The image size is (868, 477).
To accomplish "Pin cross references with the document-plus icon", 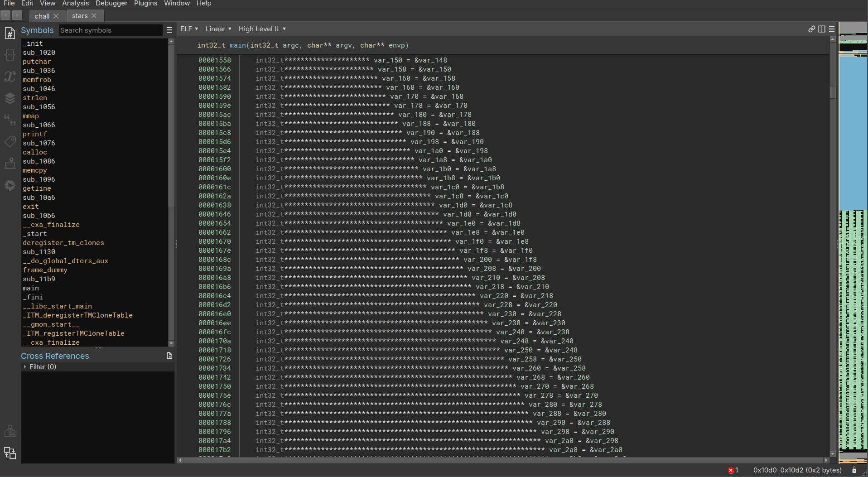I will (169, 356).
